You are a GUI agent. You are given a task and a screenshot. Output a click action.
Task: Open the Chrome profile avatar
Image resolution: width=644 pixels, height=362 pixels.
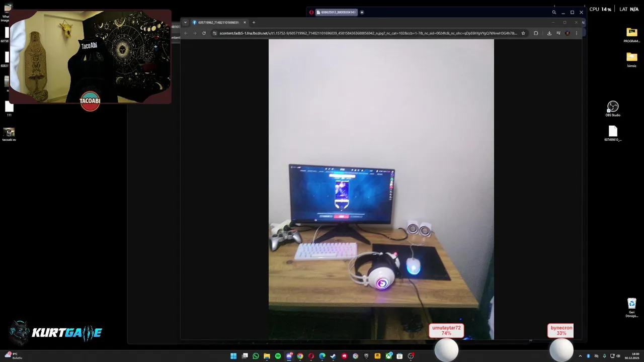(x=568, y=33)
